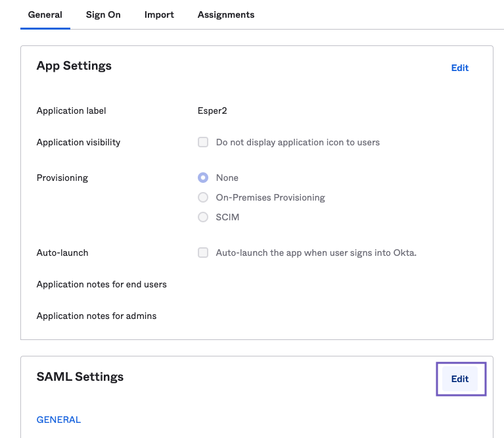Click the 'None' provisioning text label
The width and height of the screenshot is (504, 438).
[x=227, y=178]
